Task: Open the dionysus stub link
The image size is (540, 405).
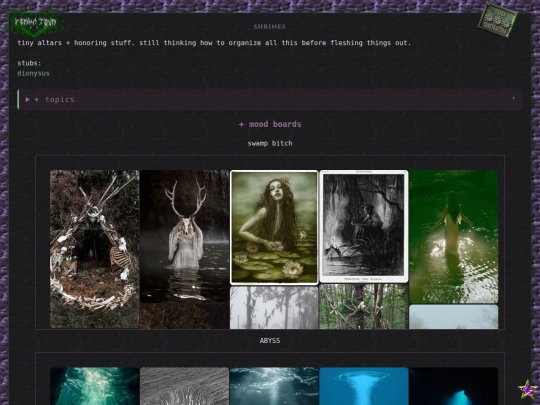Action: tap(33, 73)
